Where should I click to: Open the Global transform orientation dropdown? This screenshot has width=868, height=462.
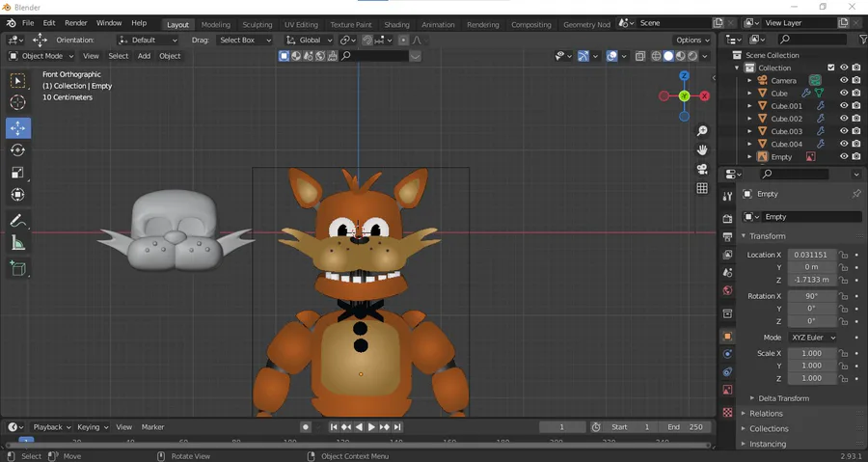[x=309, y=40]
